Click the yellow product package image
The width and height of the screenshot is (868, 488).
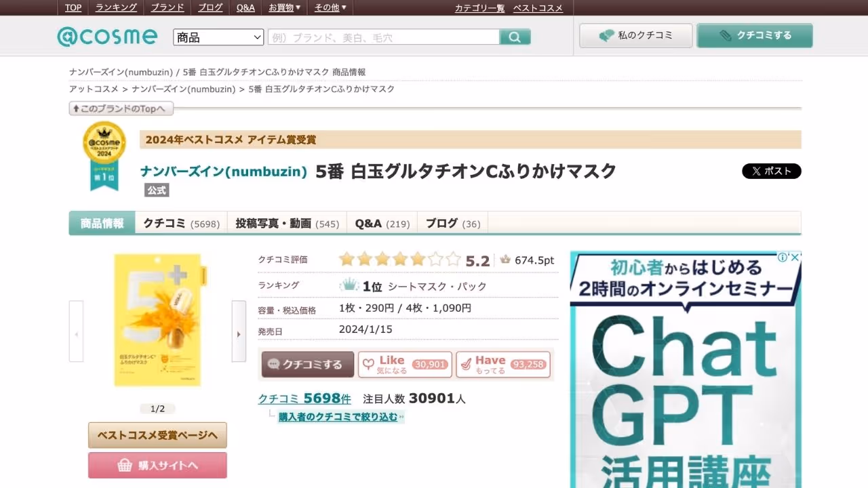(x=158, y=321)
